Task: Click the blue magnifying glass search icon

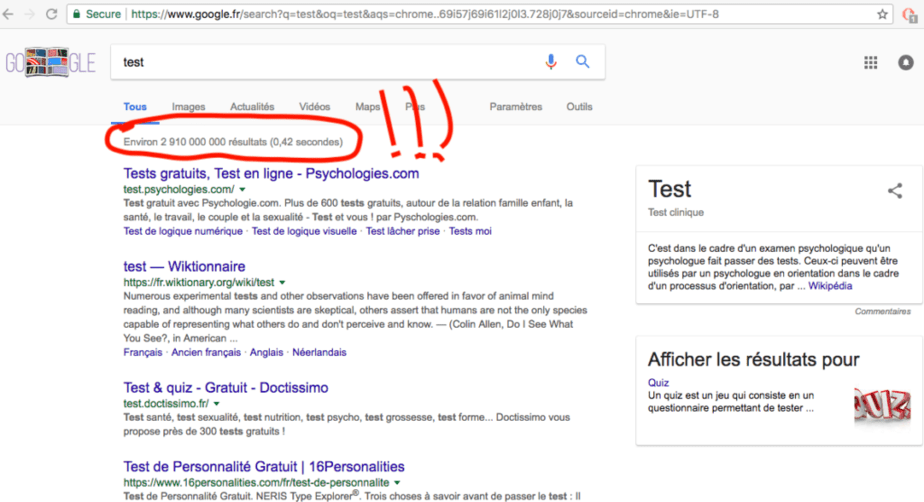Action: (583, 62)
